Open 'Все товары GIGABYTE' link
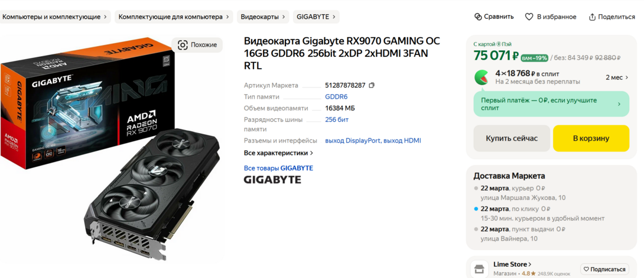This screenshot has height=278, width=644. tap(278, 168)
